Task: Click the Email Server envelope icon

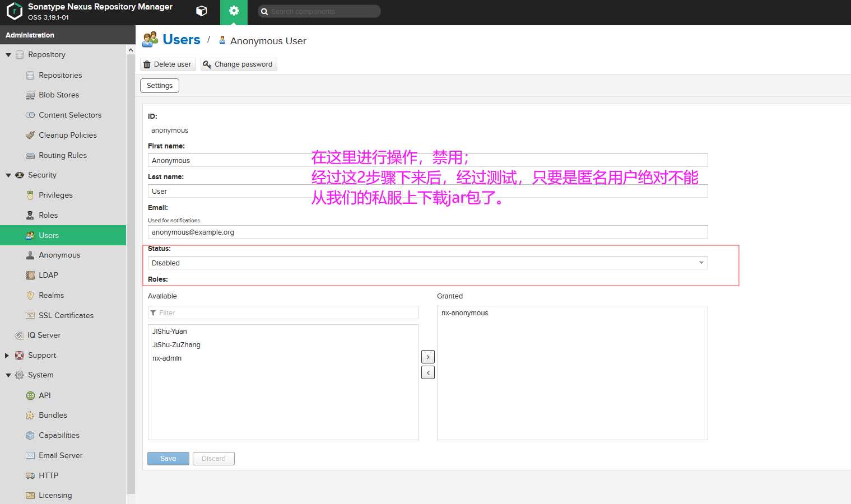Action: (30, 455)
